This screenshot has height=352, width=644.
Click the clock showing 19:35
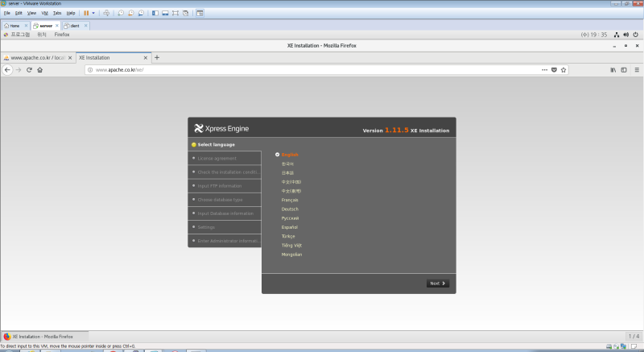(594, 35)
